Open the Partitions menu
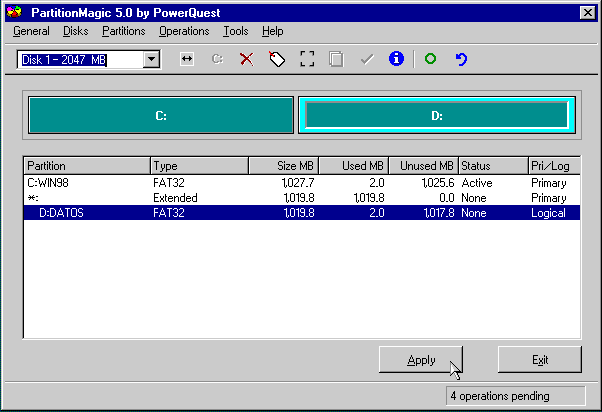602x412 pixels. point(124,31)
